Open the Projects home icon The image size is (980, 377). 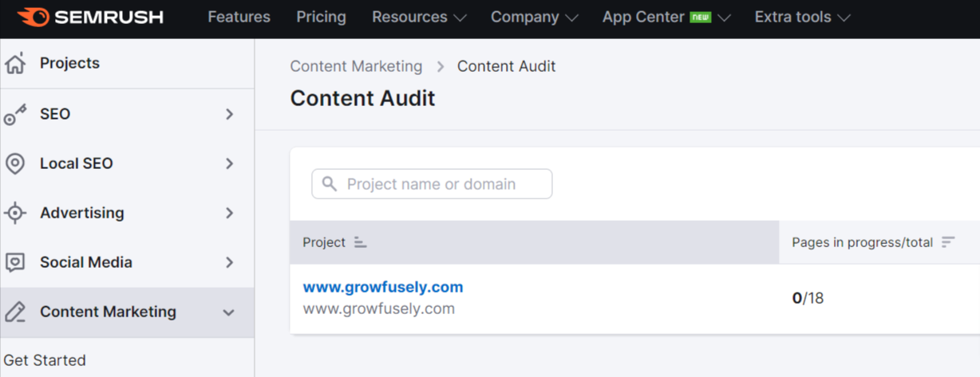[x=15, y=63]
